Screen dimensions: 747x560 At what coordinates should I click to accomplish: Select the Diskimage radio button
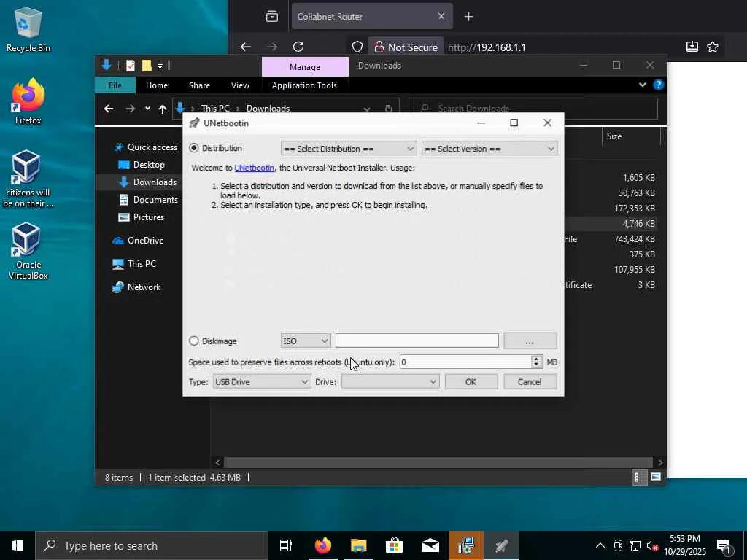click(x=194, y=341)
